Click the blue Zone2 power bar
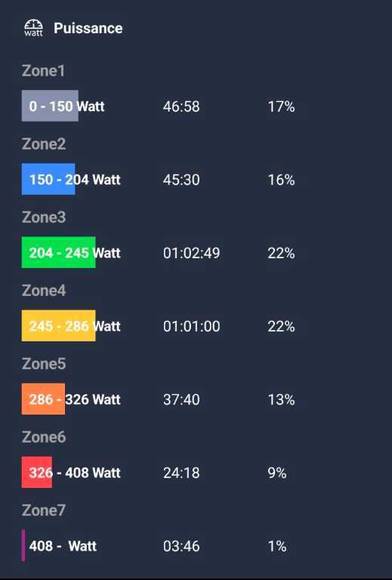Viewport: 392px width, 580px height. coord(48,179)
